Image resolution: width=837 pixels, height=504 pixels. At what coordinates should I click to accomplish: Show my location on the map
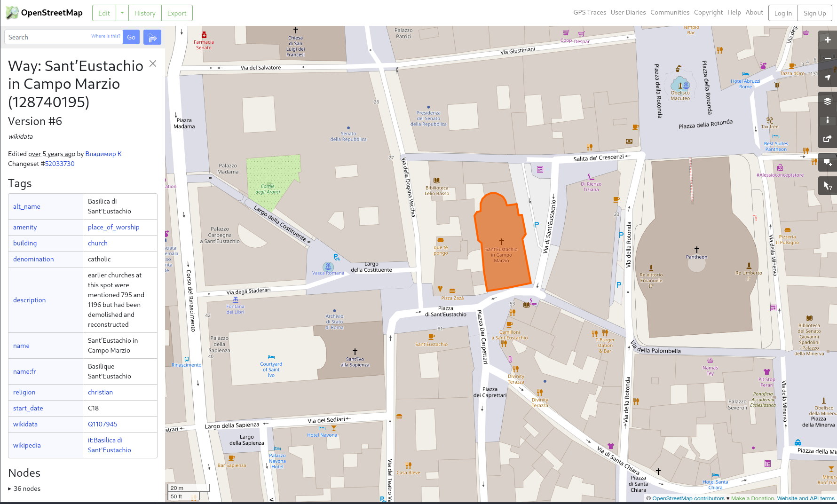828,78
